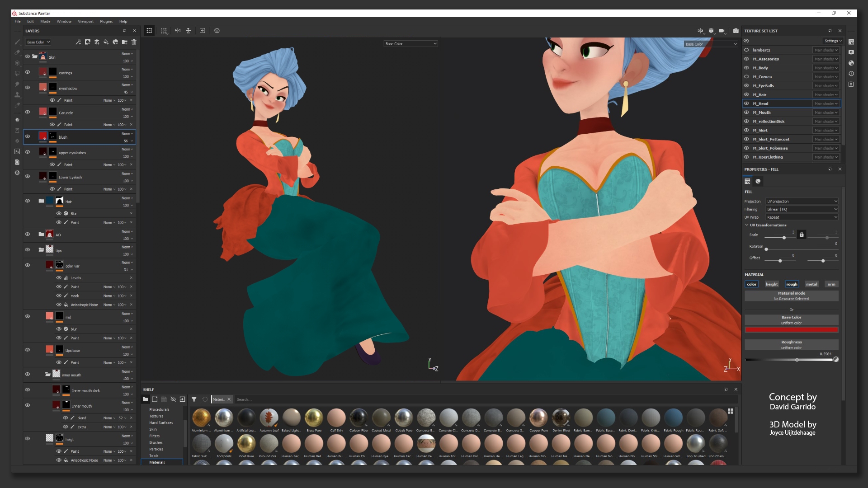Open the Plugins menu
Screen dimensions: 868x488
pyautogui.click(x=106, y=21)
